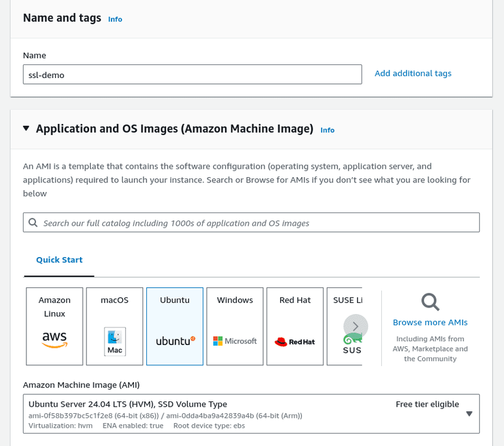Open Info link beside Application and OS Images
504x446 pixels.
point(327,130)
